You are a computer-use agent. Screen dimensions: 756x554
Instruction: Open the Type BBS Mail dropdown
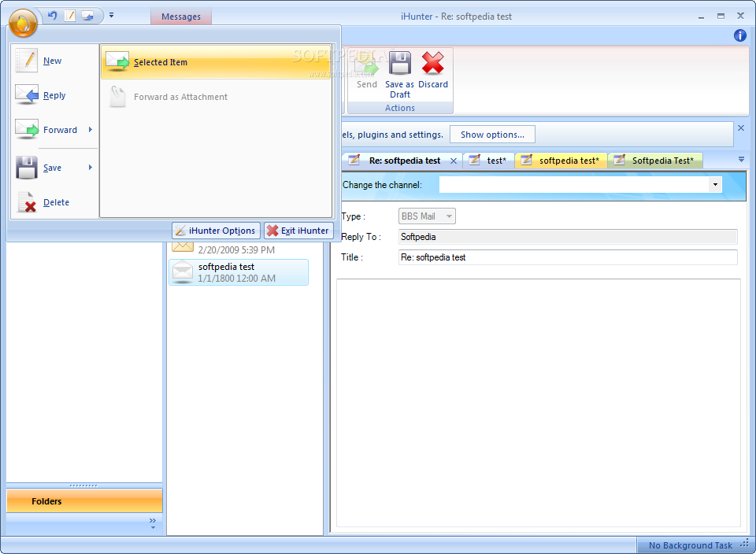click(x=427, y=216)
